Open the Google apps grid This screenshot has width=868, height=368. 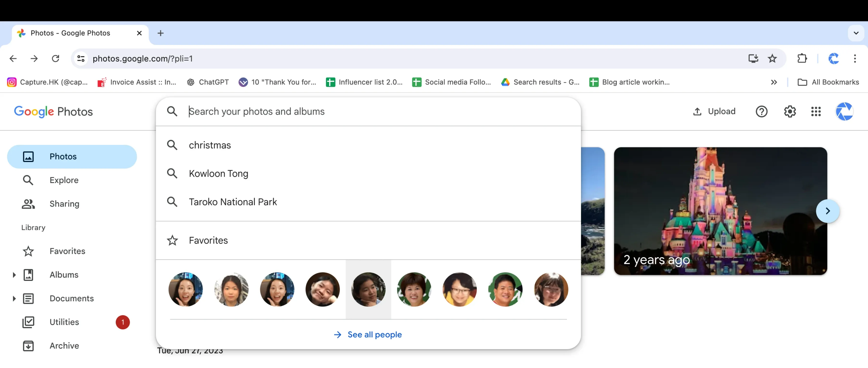pyautogui.click(x=816, y=111)
